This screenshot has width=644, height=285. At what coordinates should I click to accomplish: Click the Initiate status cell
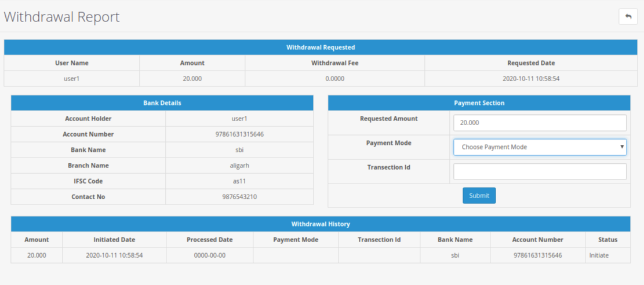click(x=599, y=255)
